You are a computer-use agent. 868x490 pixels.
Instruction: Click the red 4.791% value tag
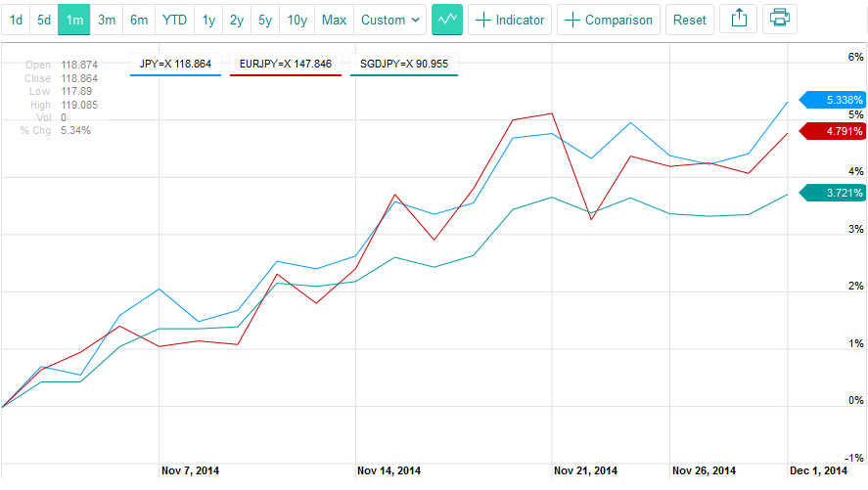coord(833,132)
